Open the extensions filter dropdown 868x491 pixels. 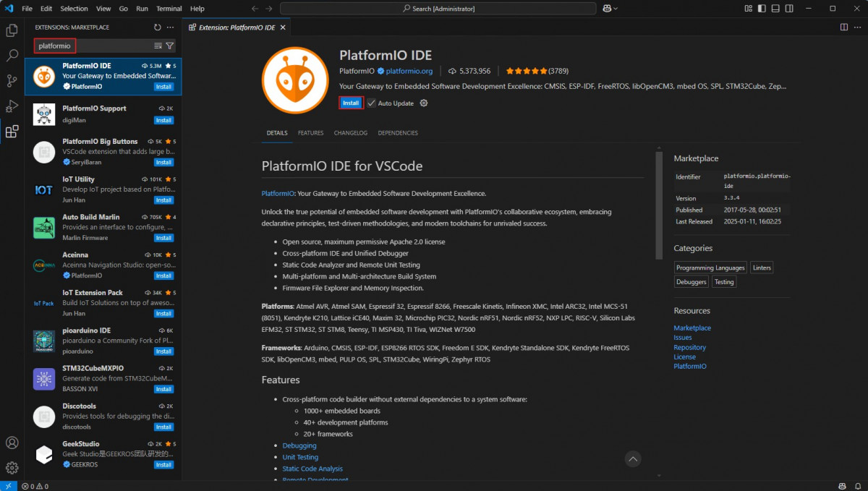tap(170, 46)
